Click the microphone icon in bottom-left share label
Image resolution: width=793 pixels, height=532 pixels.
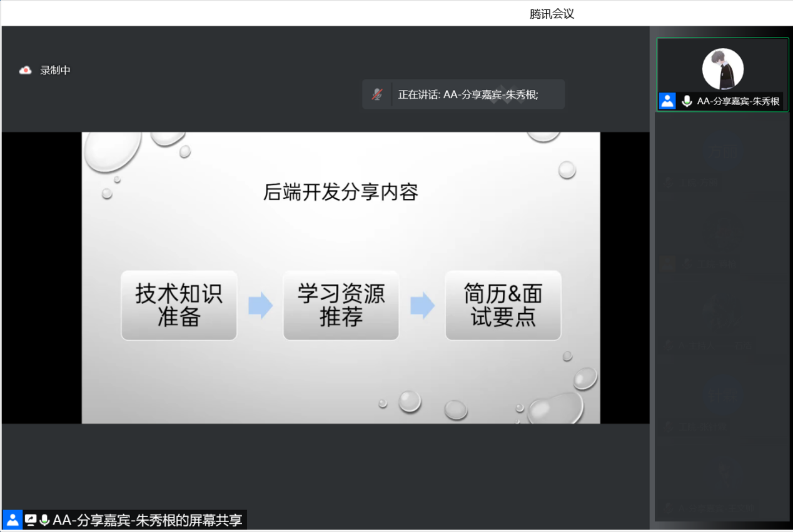tap(44, 519)
